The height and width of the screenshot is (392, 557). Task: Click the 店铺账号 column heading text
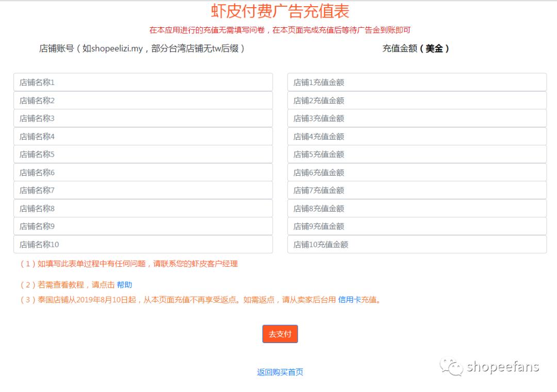(x=142, y=48)
